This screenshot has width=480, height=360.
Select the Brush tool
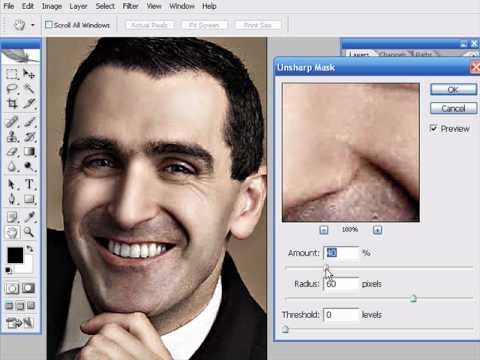click(x=29, y=122)
